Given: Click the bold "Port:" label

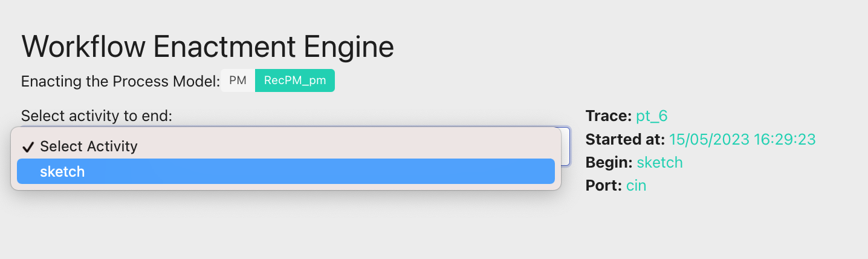Looking at the screenshot, I should [604, 186].
